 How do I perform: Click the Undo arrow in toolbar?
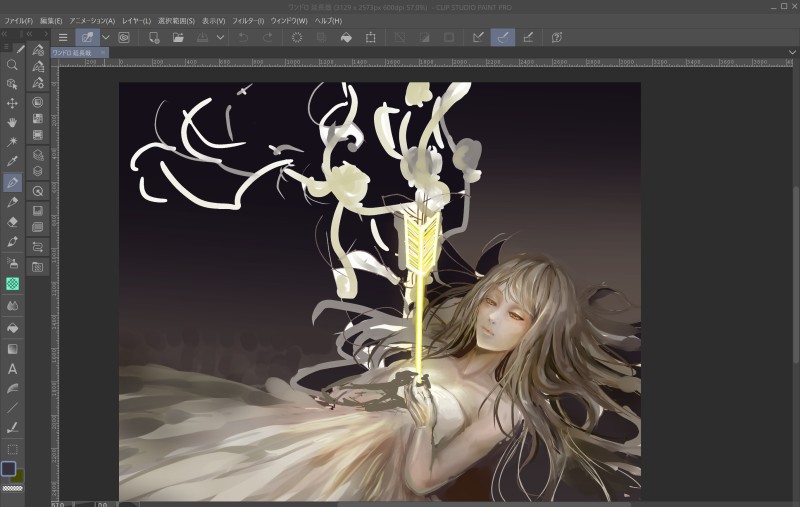point(243,38)
